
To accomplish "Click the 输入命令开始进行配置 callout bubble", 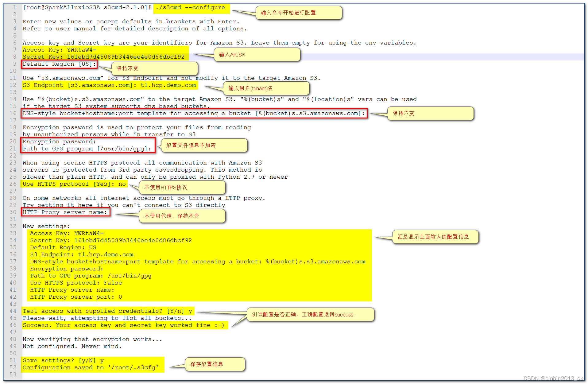I will point(298,13).
